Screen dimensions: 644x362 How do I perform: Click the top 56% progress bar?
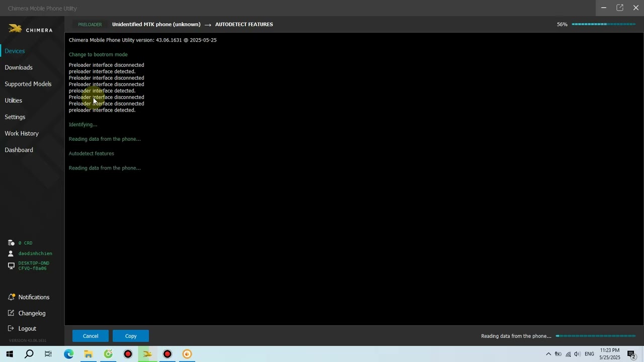click(604, 24)
